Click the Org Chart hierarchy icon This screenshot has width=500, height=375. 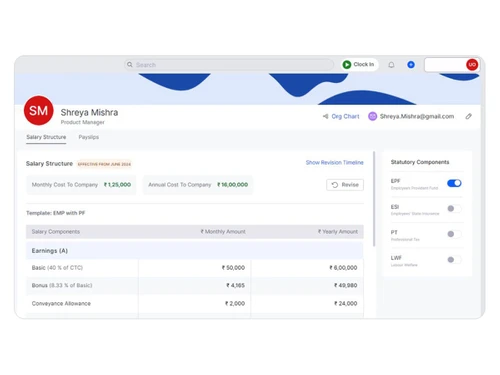(x=325, y=116)
